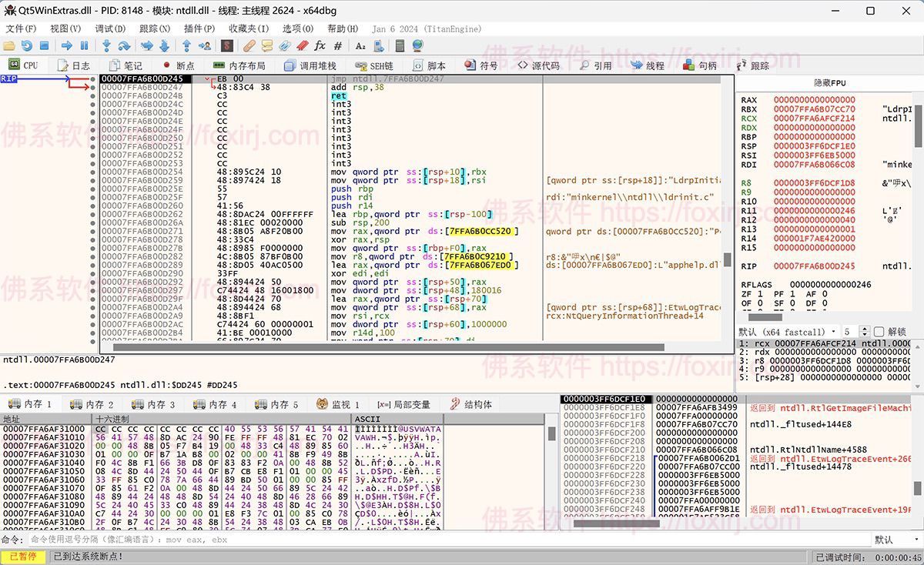Click the Step Over toolbar icon
This screenshot has width=924, height=565.
(124, 46)
